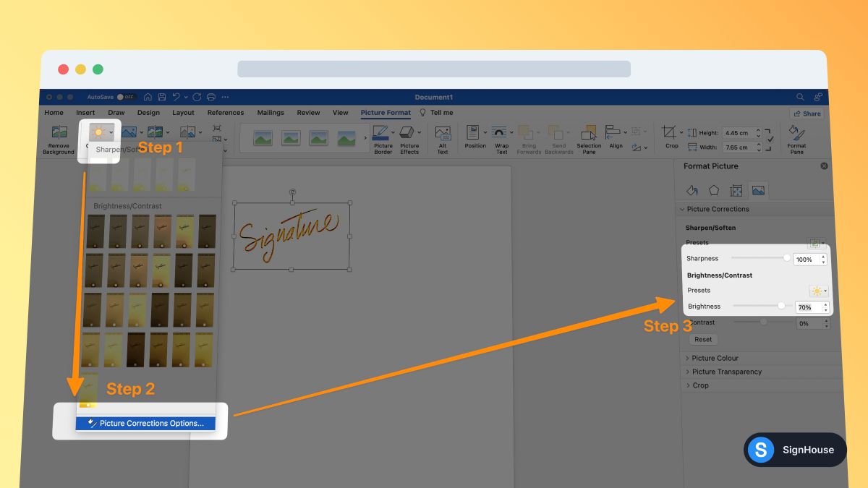868x488 pixels.
Task: Choose Picture Corrections Options in the menu
Action: click(x=145, y=423)
